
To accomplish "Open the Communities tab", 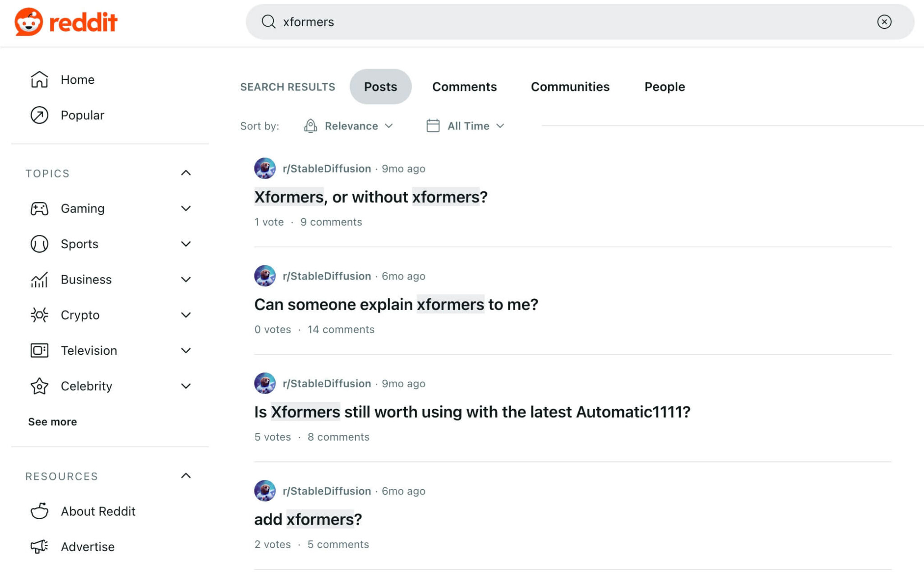I will click(x=570, y=87).
